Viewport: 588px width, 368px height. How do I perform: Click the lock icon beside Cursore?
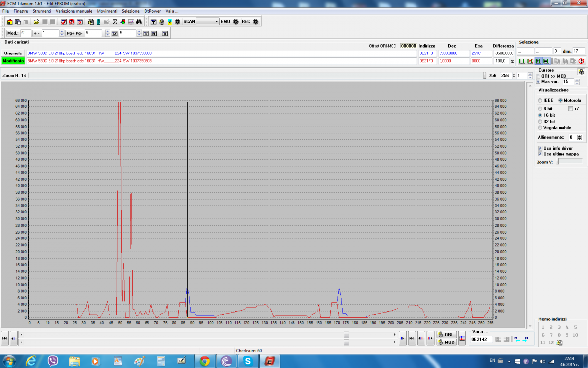click(x=581, y=72)
